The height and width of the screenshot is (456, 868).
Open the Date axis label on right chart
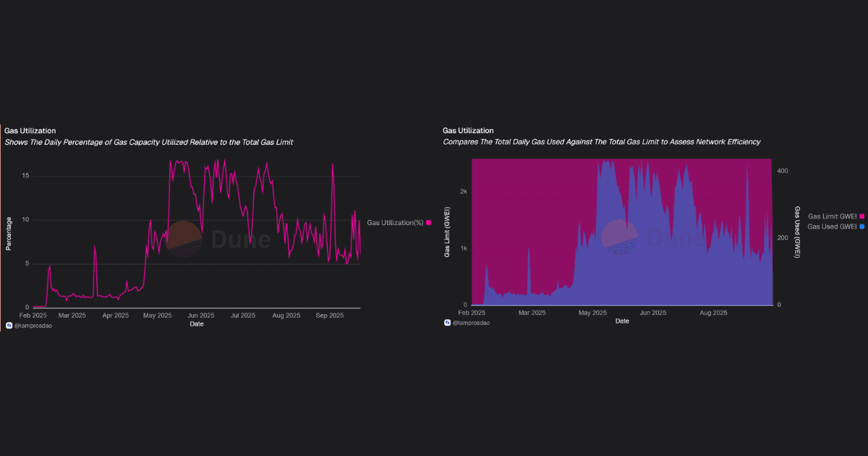[x=622, y=321]
